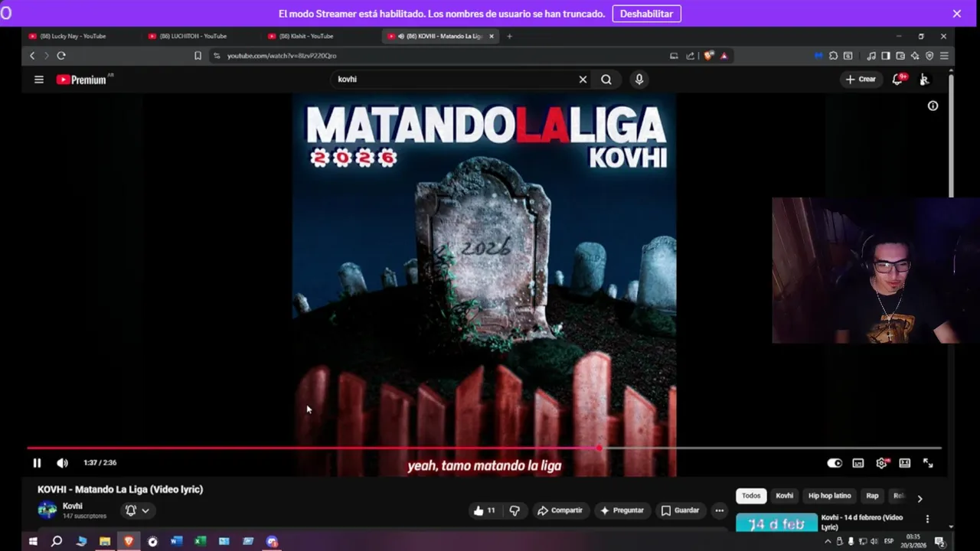Toggle the browser sidebar panel icon
Screen dimensions: 980x551
pos(886,56)
